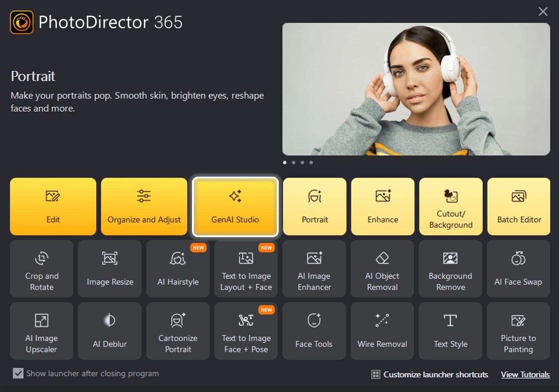The width and height of the screenshot is (559, 392).
Task: Select the third carousel dot
Action: (302, 162)
